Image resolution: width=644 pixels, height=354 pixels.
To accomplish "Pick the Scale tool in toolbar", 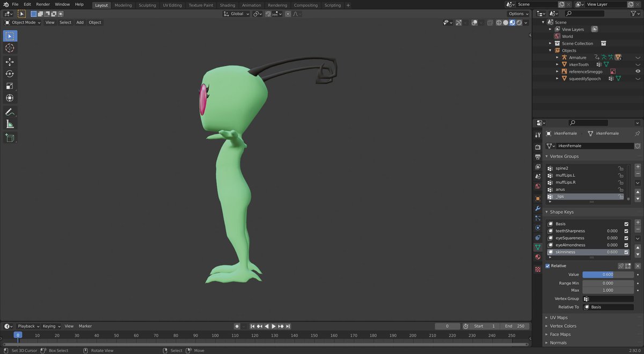I will pyautogui.click(x=10, y=86).
